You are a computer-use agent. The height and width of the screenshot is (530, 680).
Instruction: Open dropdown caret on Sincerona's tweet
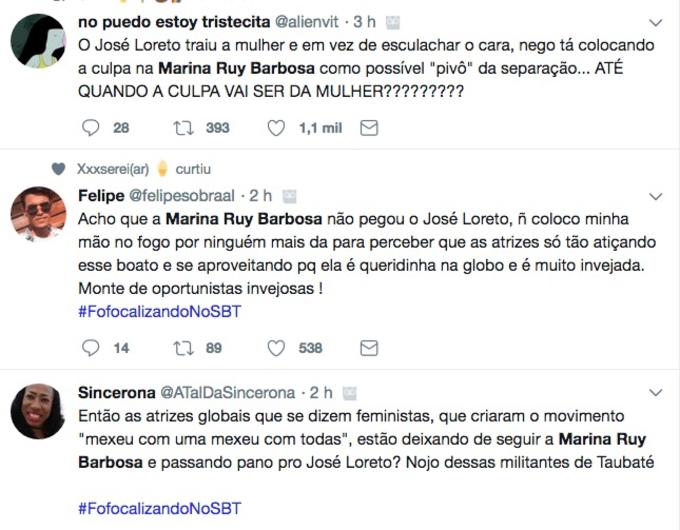[x=656, y=392]
